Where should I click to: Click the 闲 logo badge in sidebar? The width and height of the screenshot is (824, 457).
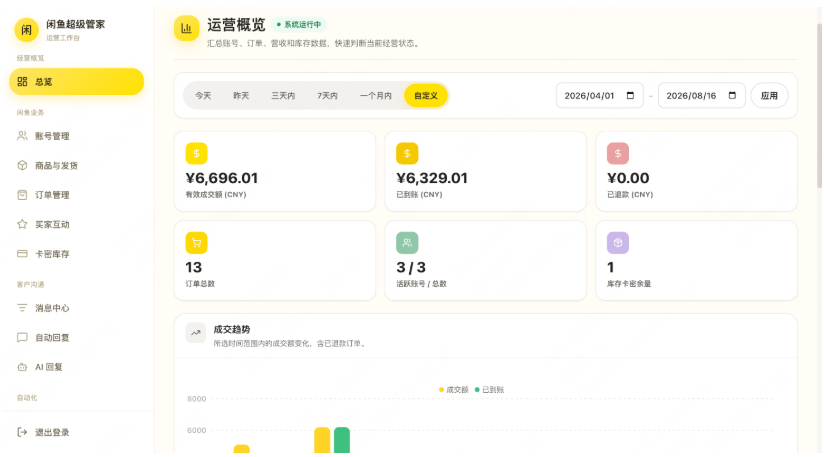click(x=26, y=30)
